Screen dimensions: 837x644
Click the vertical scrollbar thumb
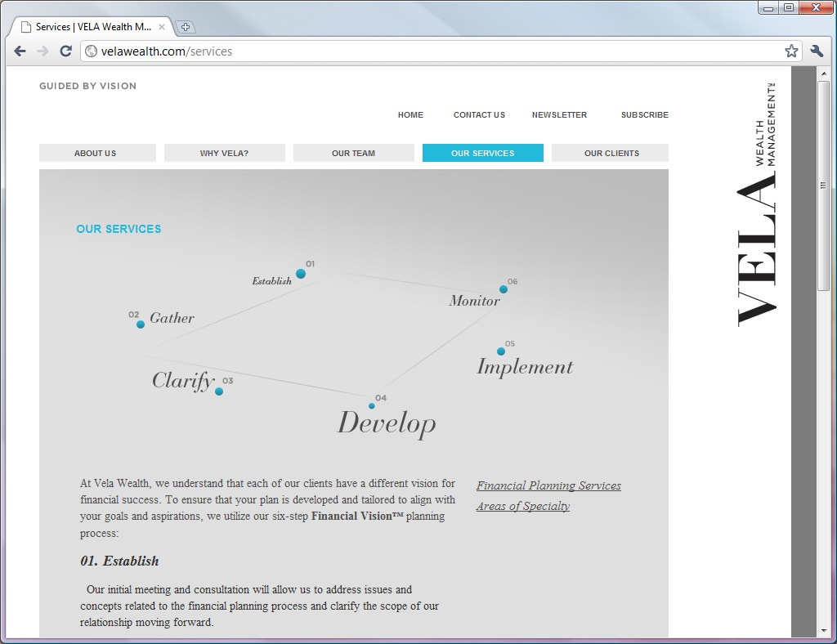[822, 186]
